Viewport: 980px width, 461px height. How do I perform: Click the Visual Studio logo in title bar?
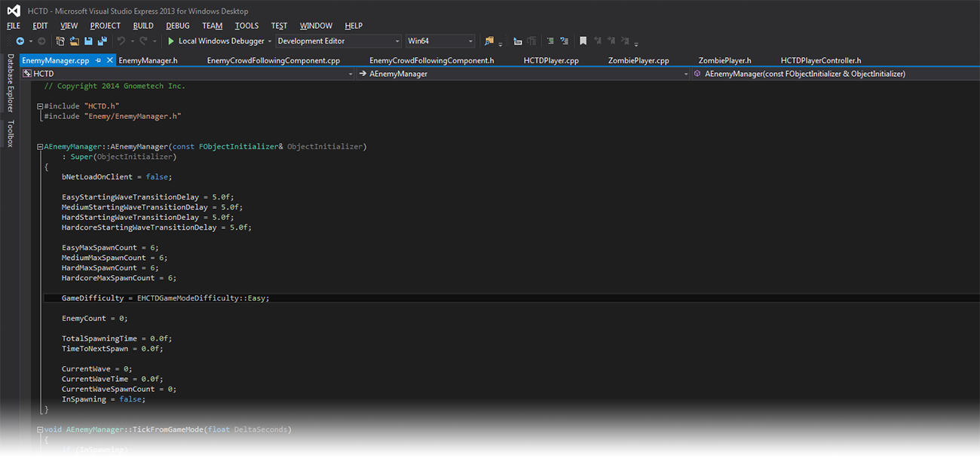[13, 11]
